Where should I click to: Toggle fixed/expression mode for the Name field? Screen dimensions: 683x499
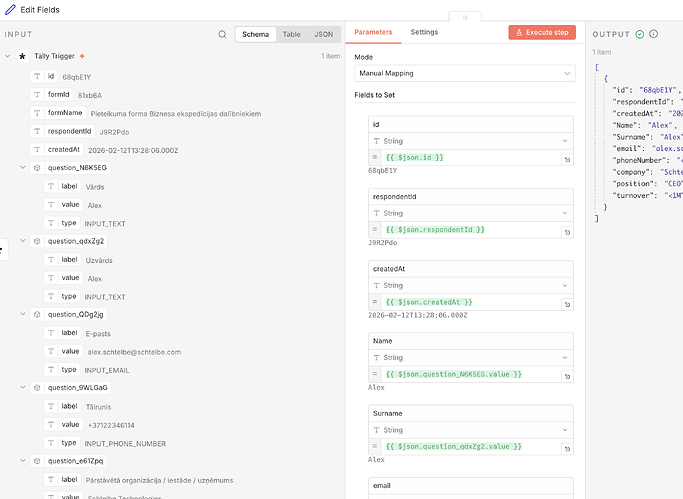(376, 374)
